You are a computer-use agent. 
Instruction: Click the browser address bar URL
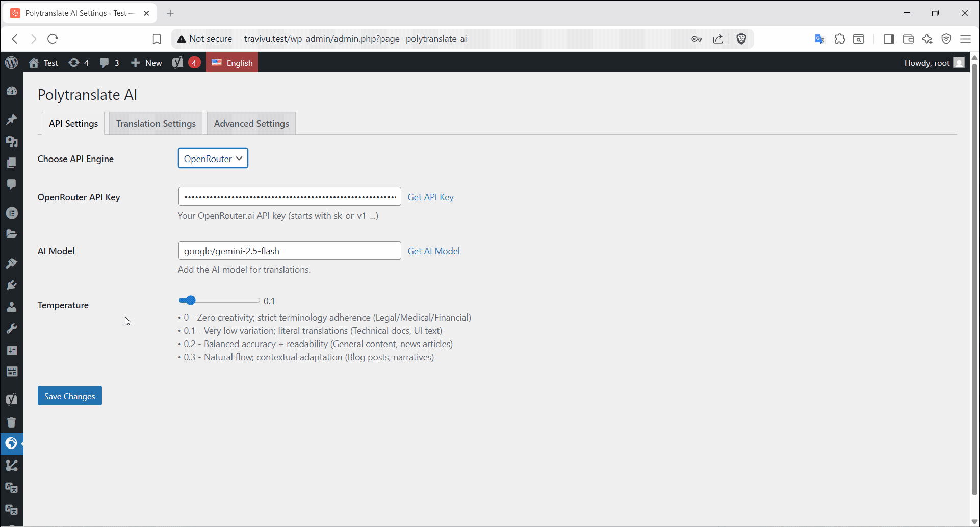355,39
